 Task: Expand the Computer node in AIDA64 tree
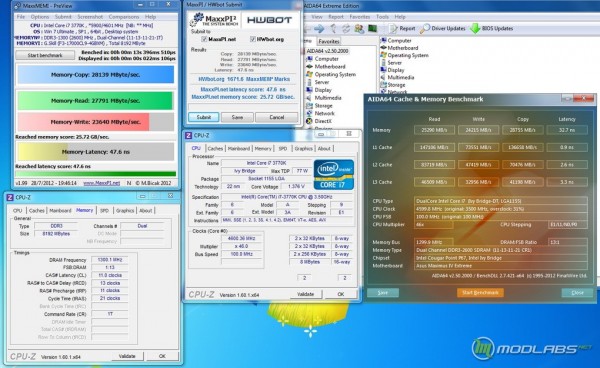[326, 59]
